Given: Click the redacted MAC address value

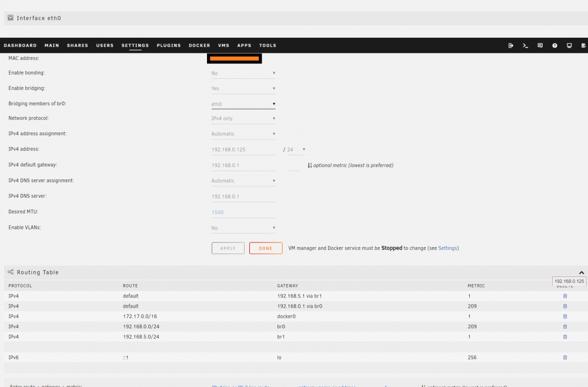Looking at the screenshot, I should pyautogui.click(x=235, y=58).
